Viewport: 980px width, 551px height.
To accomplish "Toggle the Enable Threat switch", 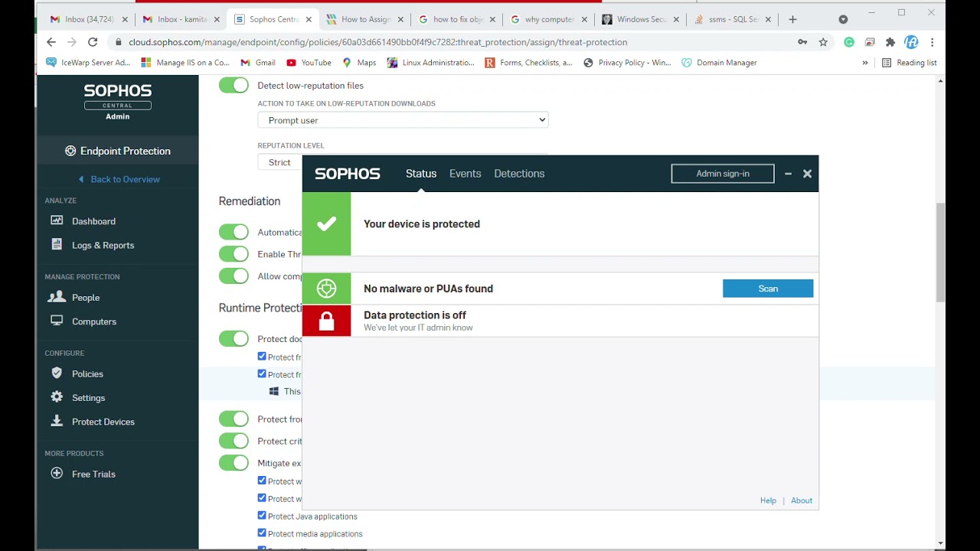I will click(x=234, y=254).
